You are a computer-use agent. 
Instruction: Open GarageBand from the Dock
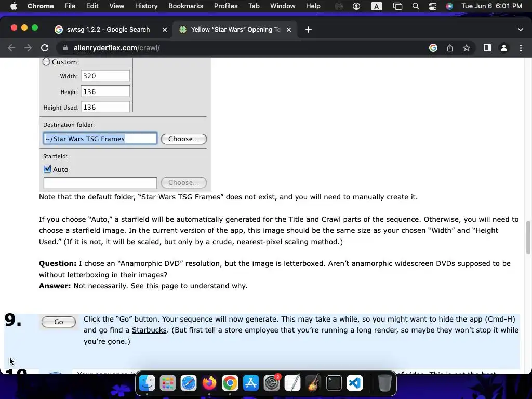tap(313, 383)
